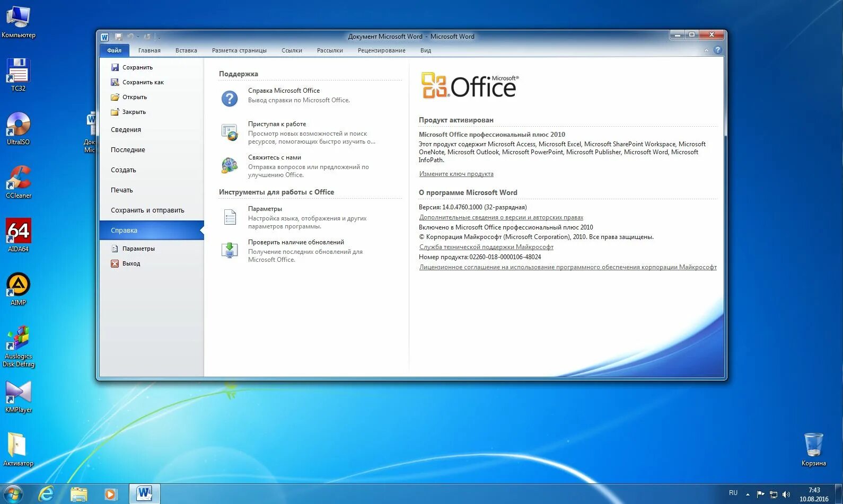
Task: Click the Параметры document icon under Инструменты
Action: pyautogui.click(x=230, y=217)
